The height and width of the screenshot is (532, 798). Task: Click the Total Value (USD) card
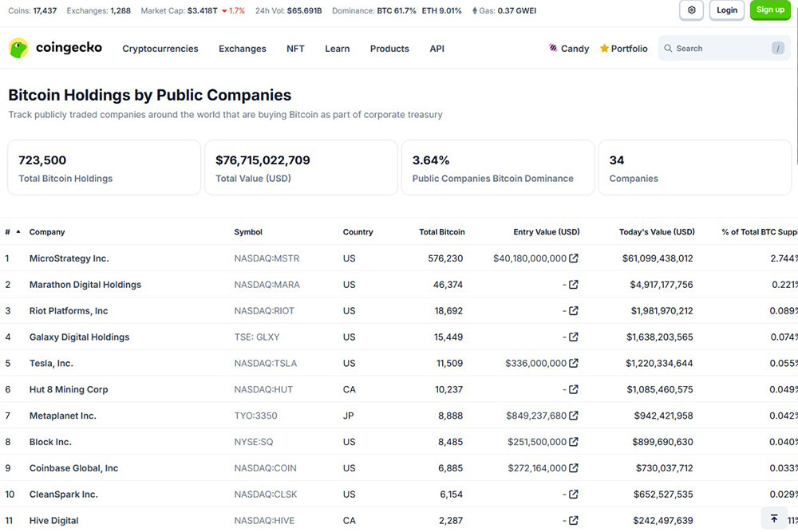[x=302, y=167]
